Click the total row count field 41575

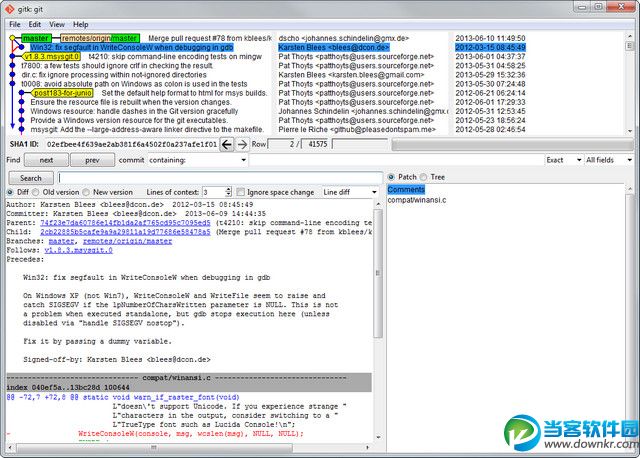click(315, 144)
